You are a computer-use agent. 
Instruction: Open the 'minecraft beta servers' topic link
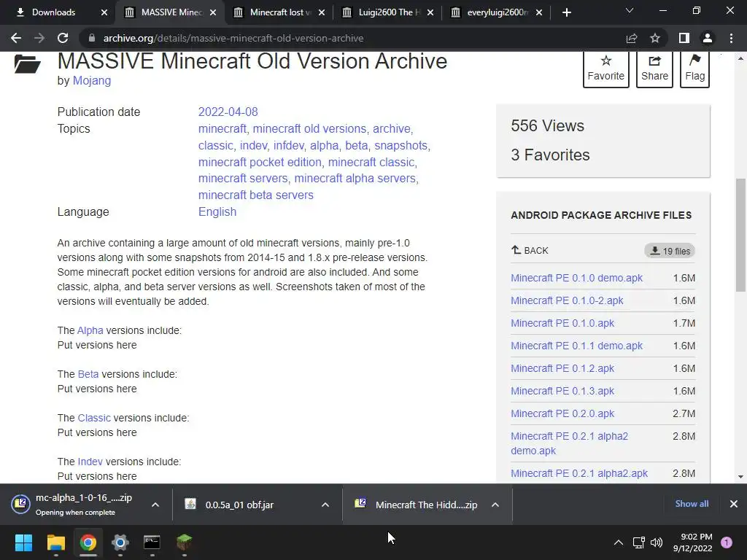pos(256,195)
